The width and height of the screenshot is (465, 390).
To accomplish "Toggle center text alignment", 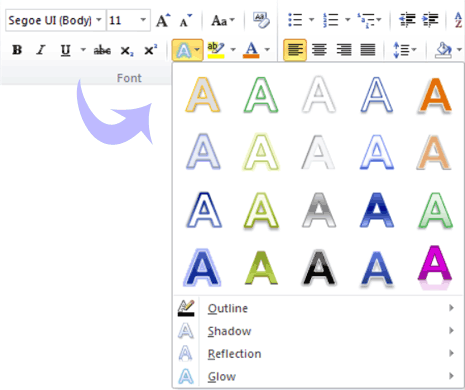I will 319,50.
